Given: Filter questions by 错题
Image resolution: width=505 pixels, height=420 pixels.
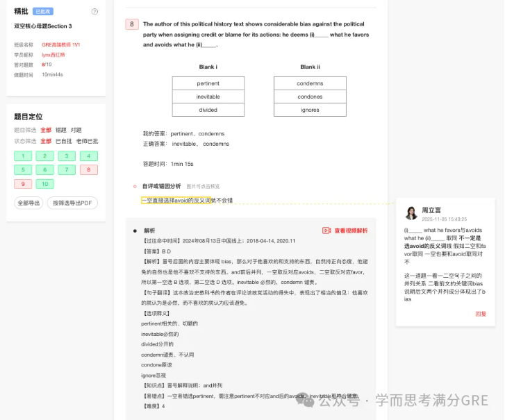Looking at the screenshot, I should [61, 130].
